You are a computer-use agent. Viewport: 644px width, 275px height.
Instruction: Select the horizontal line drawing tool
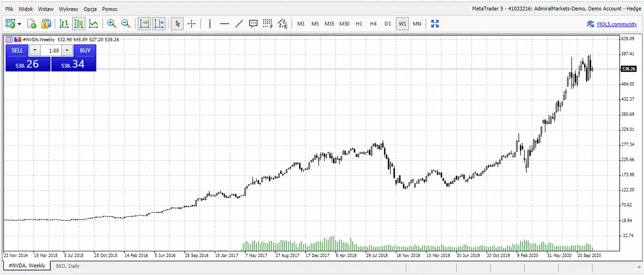pos(224,24)
